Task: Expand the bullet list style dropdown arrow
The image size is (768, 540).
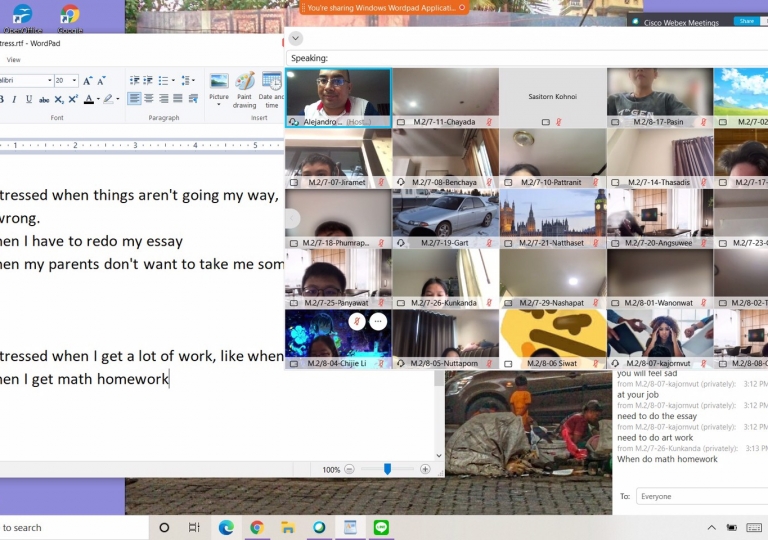Action: coord(173,80)
